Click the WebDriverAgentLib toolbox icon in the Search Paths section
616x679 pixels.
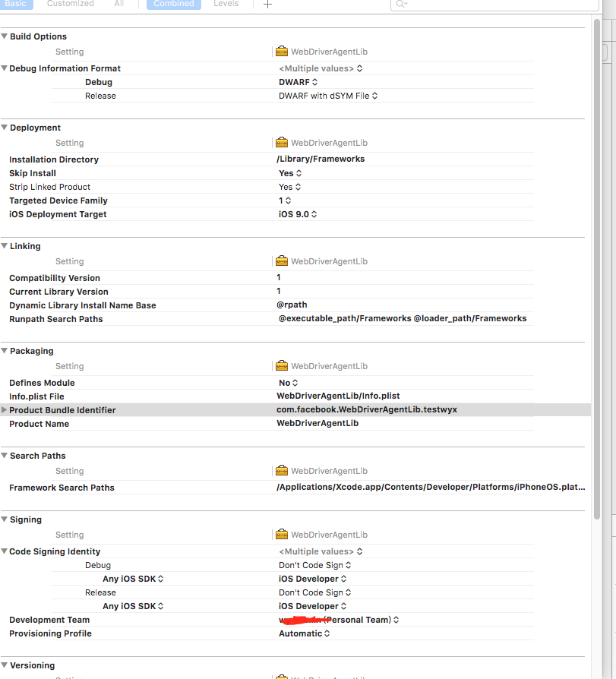coord(282,471)
